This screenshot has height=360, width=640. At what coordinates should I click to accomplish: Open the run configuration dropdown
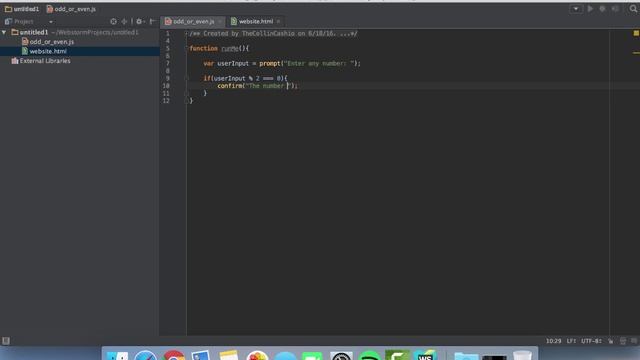(x=576, y=9)
